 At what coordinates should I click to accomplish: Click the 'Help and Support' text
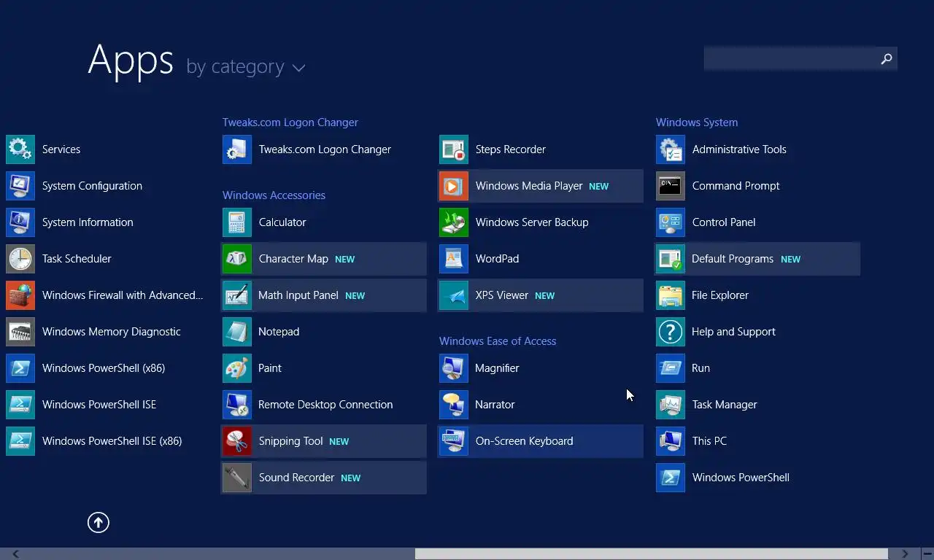coord(733,332)
